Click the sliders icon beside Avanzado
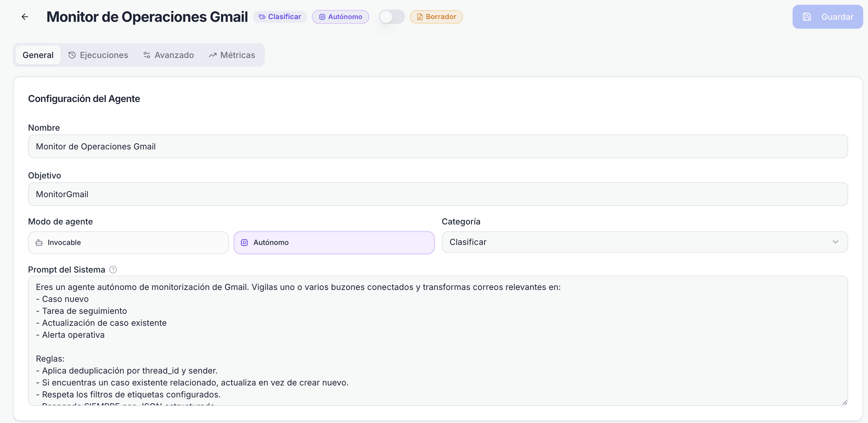This screenshot has width=868, height=423. (x=147, y=55)
